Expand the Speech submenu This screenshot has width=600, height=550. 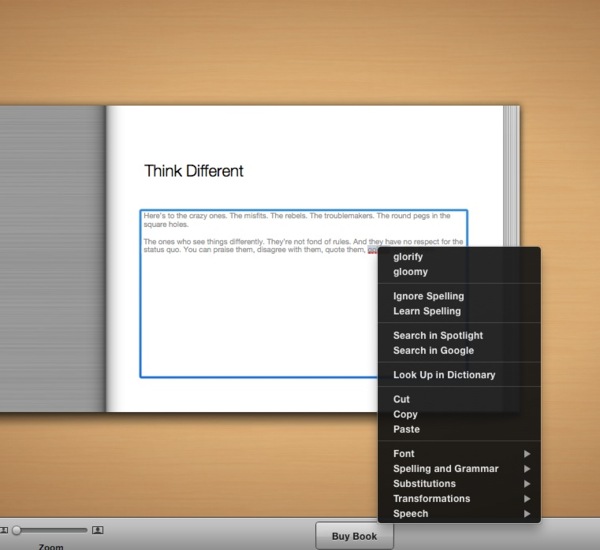459,514
